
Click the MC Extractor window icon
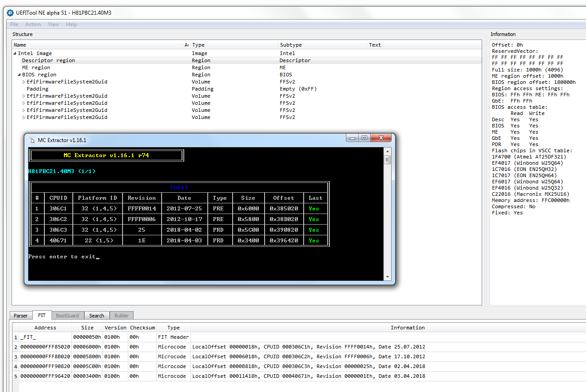(32, 140)
